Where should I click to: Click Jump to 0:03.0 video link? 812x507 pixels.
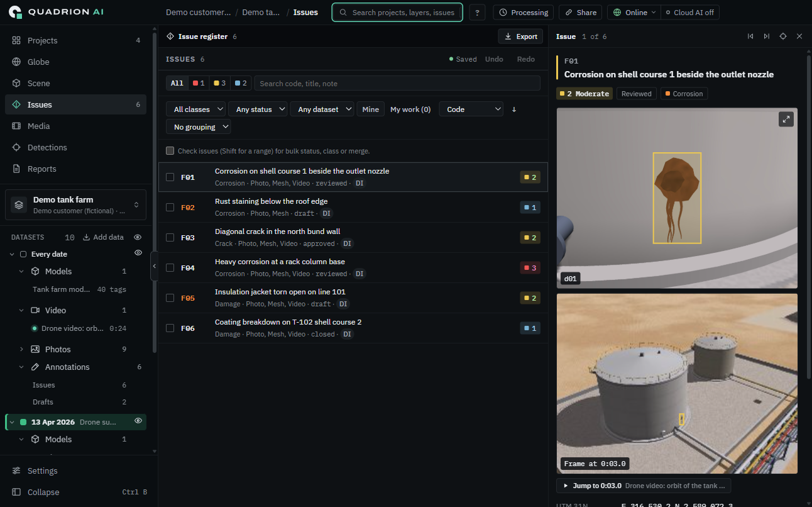pos(644,486)
